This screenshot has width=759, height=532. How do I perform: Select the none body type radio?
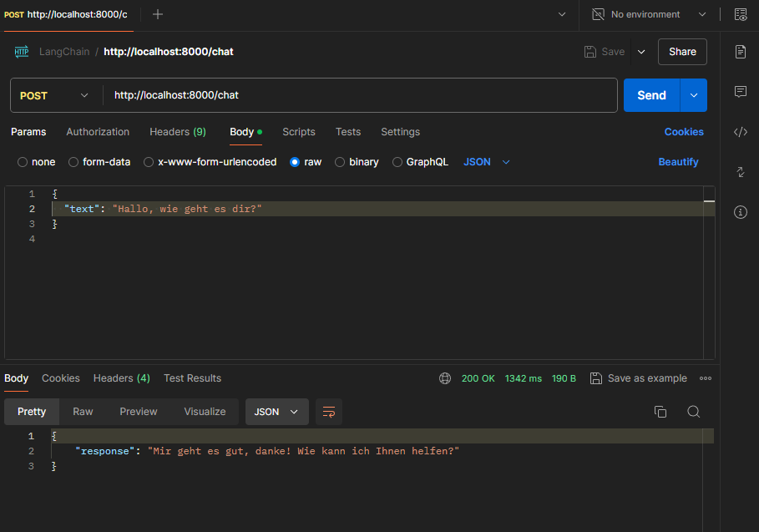coord(23,162)
